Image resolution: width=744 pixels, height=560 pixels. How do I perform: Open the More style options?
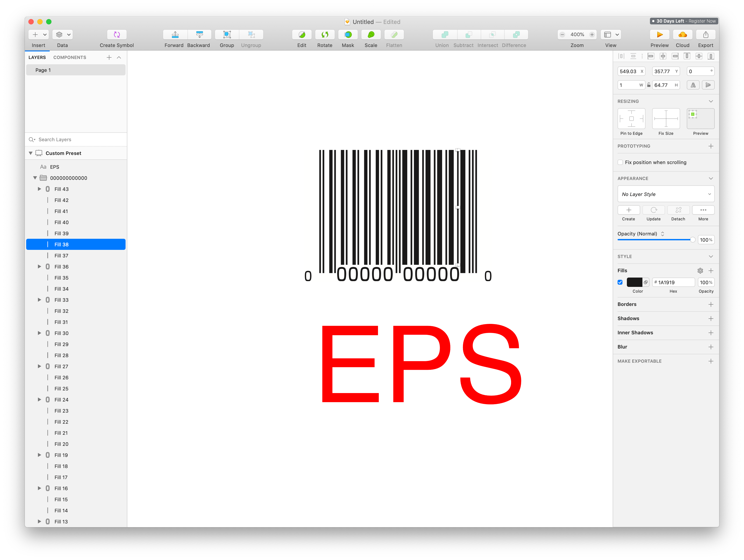703,210
